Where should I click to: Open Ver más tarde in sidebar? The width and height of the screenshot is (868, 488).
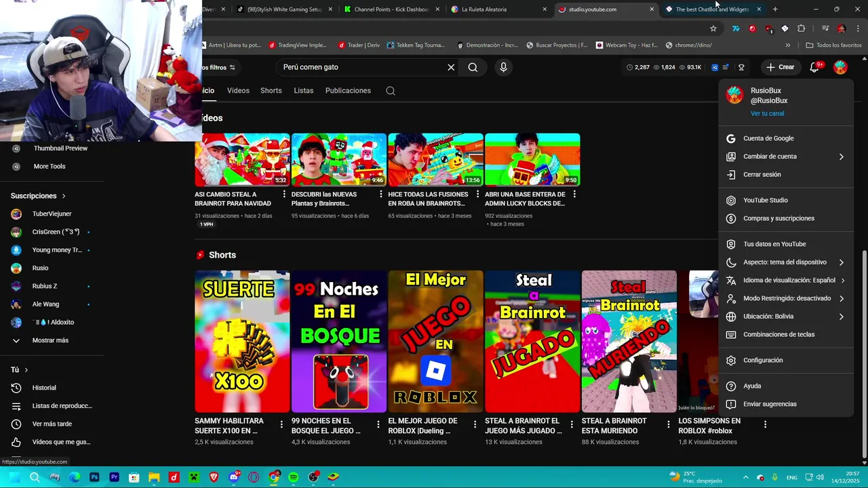point(52,424)
